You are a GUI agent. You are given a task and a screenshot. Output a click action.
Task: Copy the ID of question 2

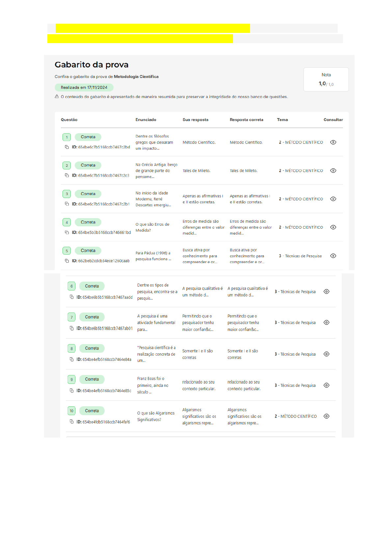67,175
